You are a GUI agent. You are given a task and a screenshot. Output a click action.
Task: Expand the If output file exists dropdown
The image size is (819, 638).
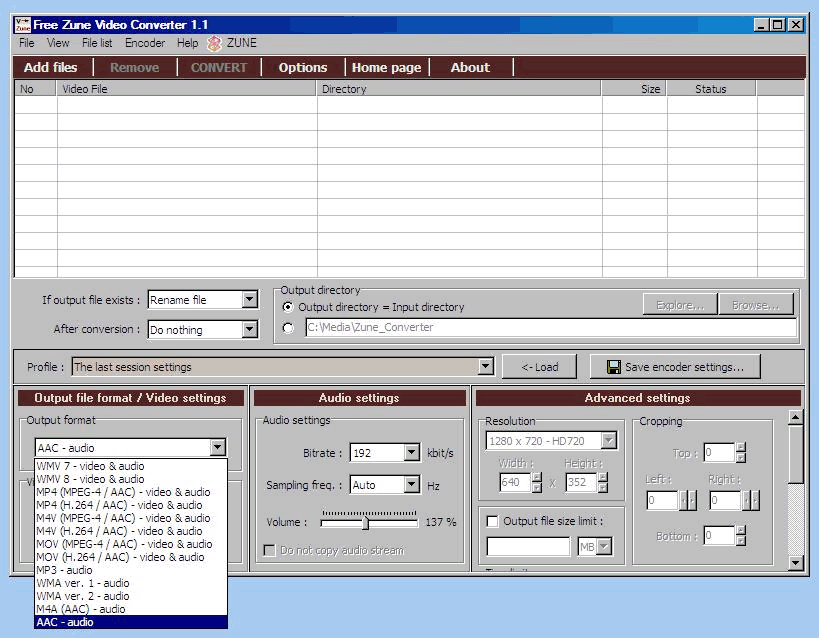[x=249, y=300]
